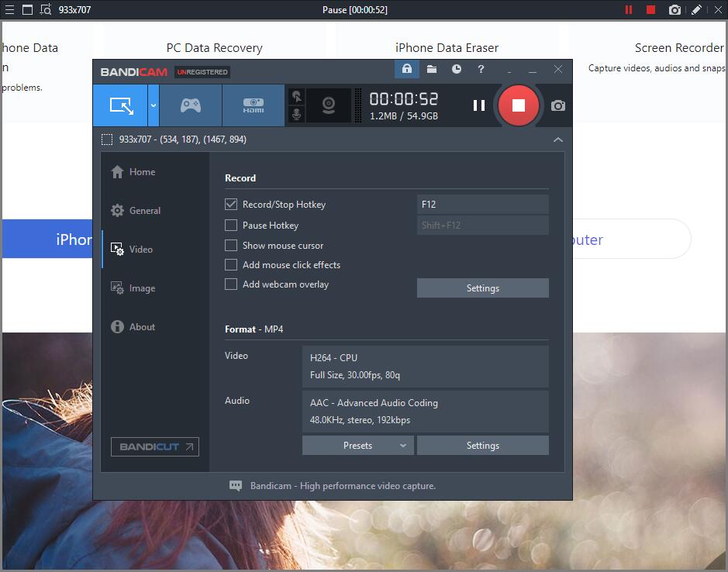Click the F12 record hotkey field
This screenshot has width=728, height=572.
(483, 205)
